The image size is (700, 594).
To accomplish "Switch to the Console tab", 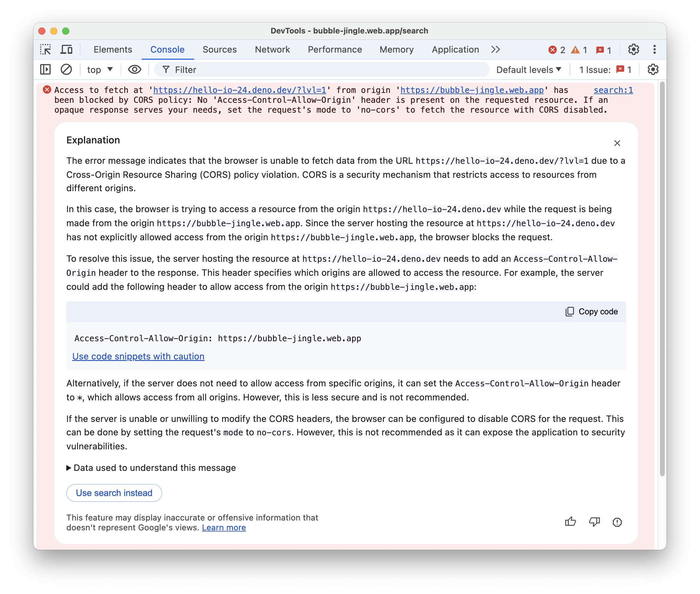I will coord(167,50).
